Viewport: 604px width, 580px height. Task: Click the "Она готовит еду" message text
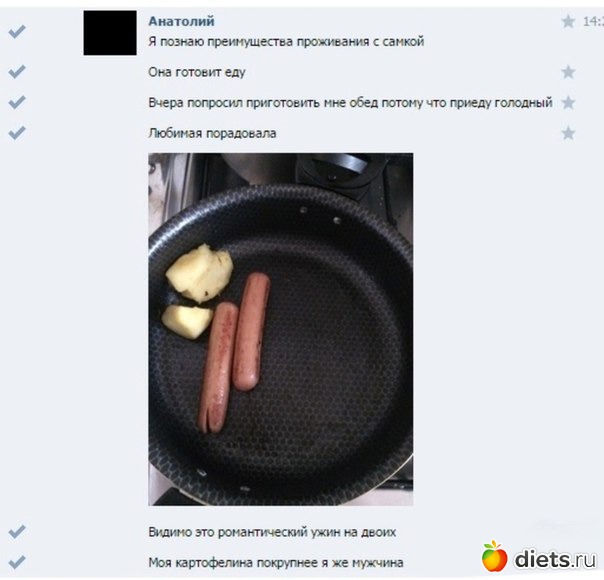click(197, 72)
